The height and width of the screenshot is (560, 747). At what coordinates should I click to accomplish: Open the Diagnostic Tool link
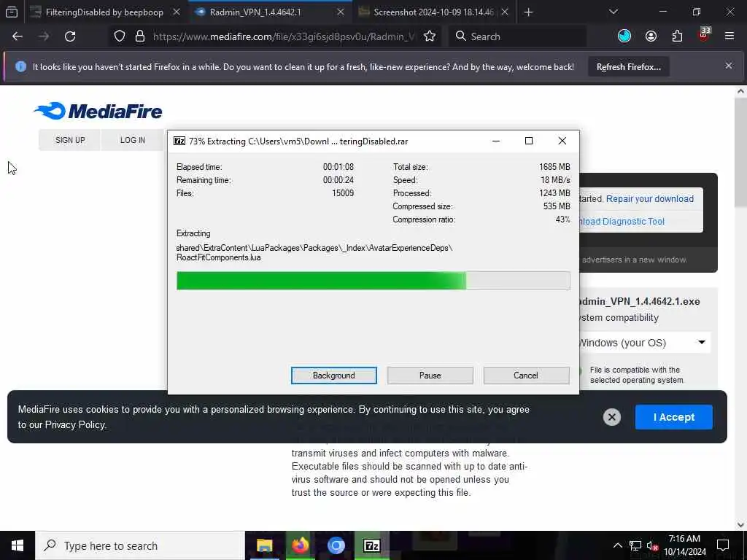(622, 222)
